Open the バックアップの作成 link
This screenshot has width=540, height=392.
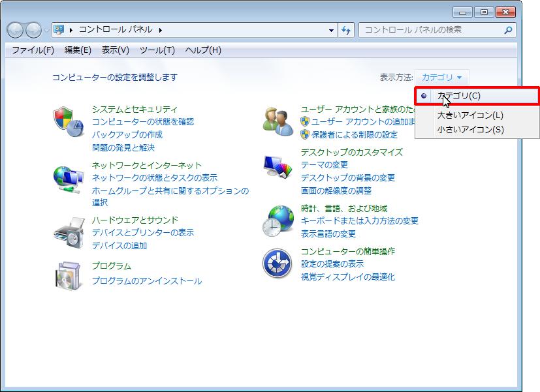coord(127,134)
